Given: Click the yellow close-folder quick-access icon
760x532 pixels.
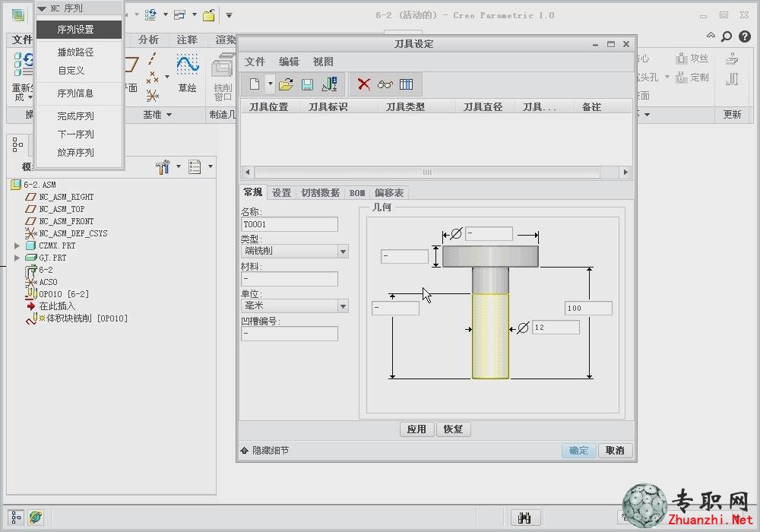Looking at the screenshot, I should tap(209, 15).
